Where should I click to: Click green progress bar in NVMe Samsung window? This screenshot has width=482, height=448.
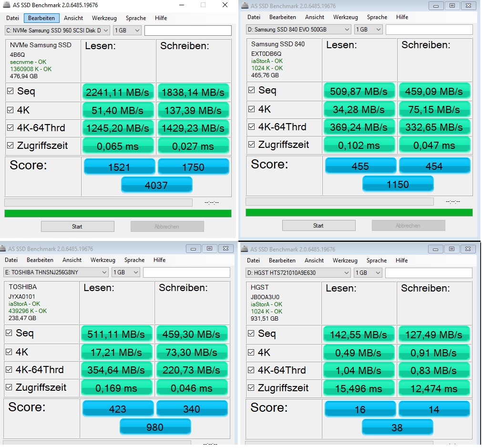click(118, 214)
